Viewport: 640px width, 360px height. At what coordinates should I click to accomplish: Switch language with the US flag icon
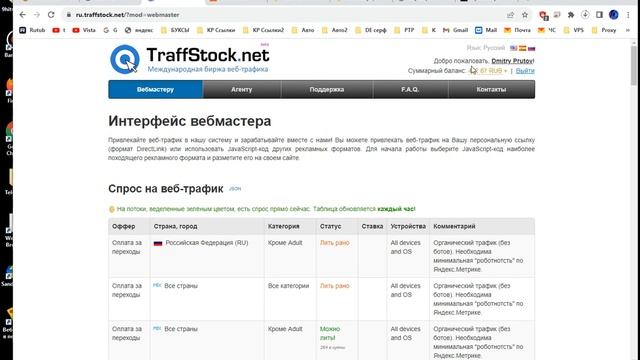click(513, 48)
